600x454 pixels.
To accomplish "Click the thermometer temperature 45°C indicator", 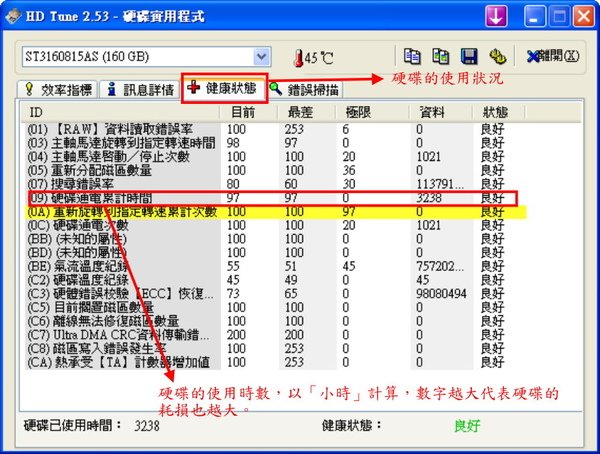I will click(x=313, y=58).
